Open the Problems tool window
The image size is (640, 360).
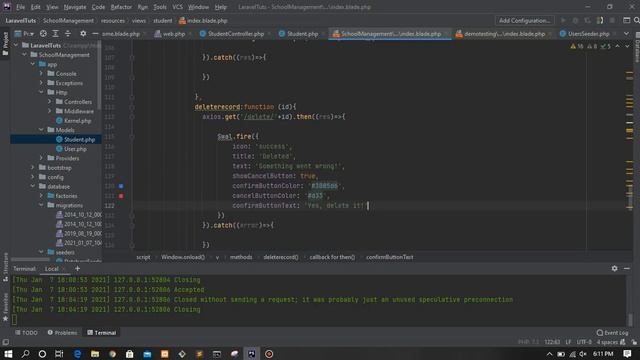click(x=62, y=333)
